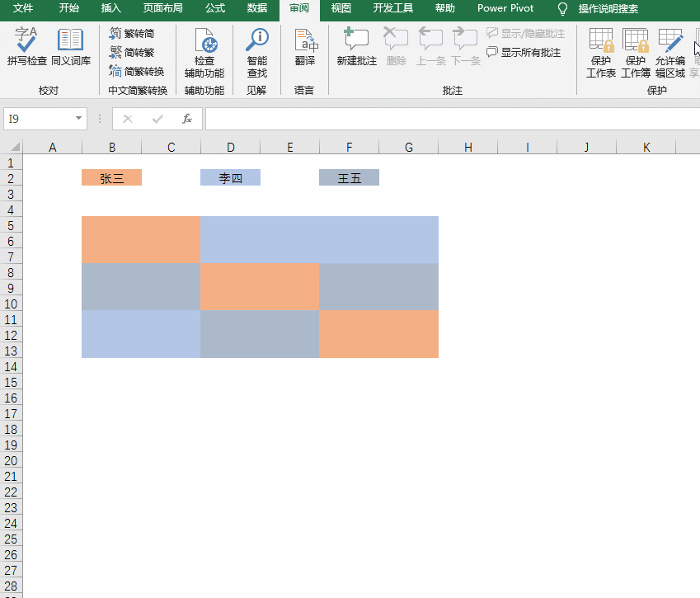Switch to the 开发工具 tab

point(392,8)
